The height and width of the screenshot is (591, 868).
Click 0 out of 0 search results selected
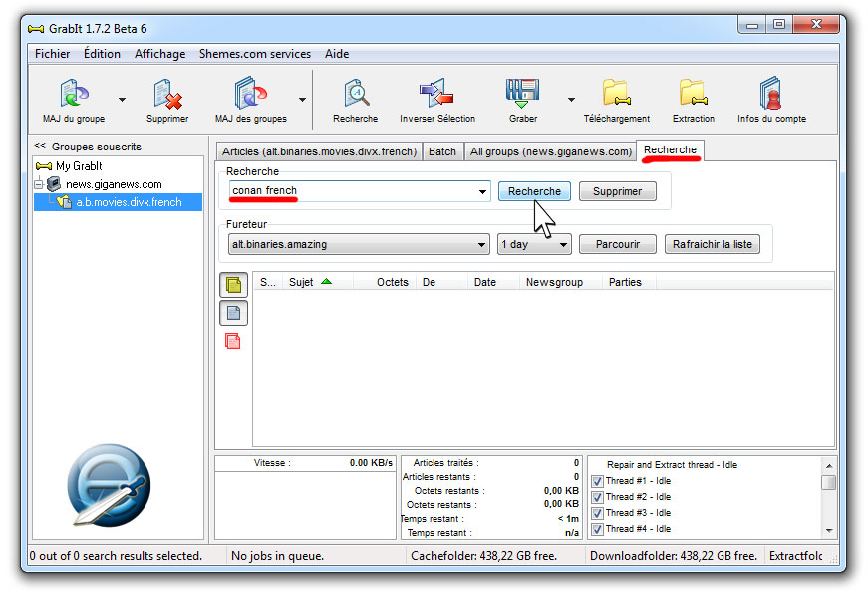(x=116, y=555)
